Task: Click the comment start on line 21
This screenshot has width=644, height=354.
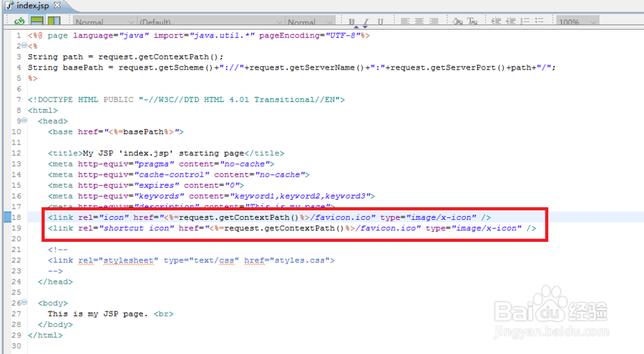Action: pyautogui.click(x=58, y=250)
